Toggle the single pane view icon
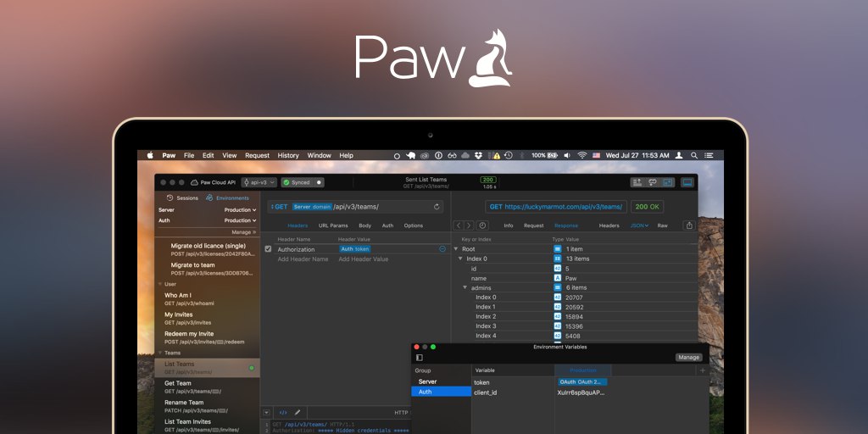This screenshot has width=868, height=434. [687, 181]
